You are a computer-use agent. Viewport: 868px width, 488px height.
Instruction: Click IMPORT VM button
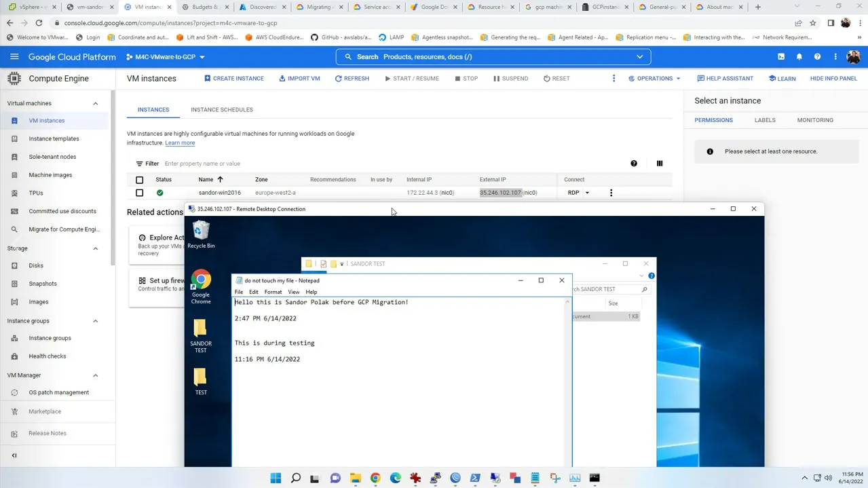299,79
